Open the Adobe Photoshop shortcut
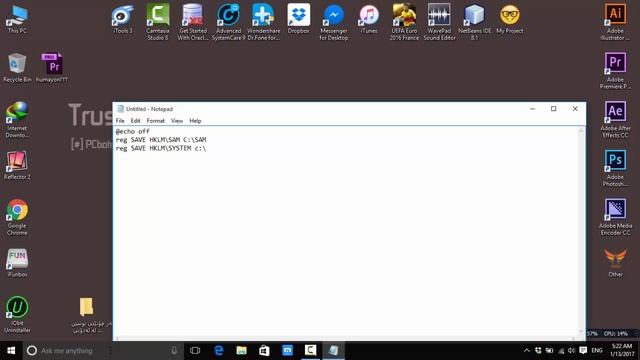 point(615,168)
